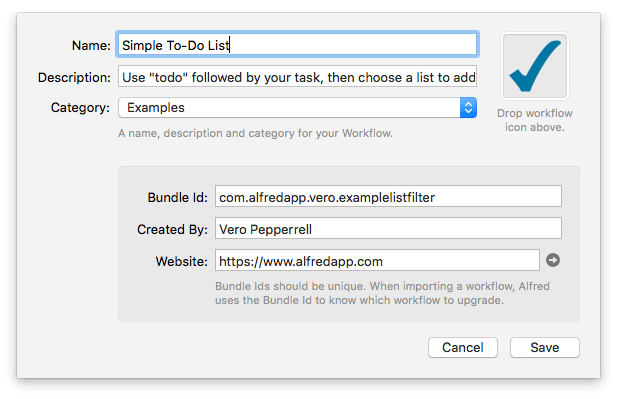Click the 'A name, description and category' hint
Viewport: 617px width, 399px height.
(x=255, y=133)
